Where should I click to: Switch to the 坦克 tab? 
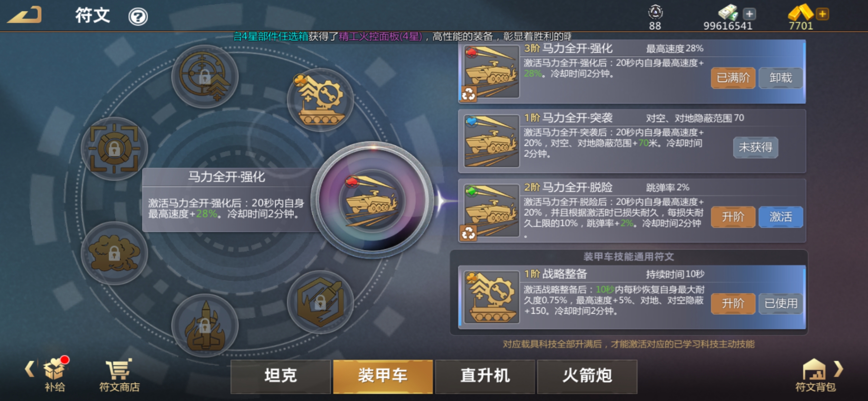coord(280,376)
